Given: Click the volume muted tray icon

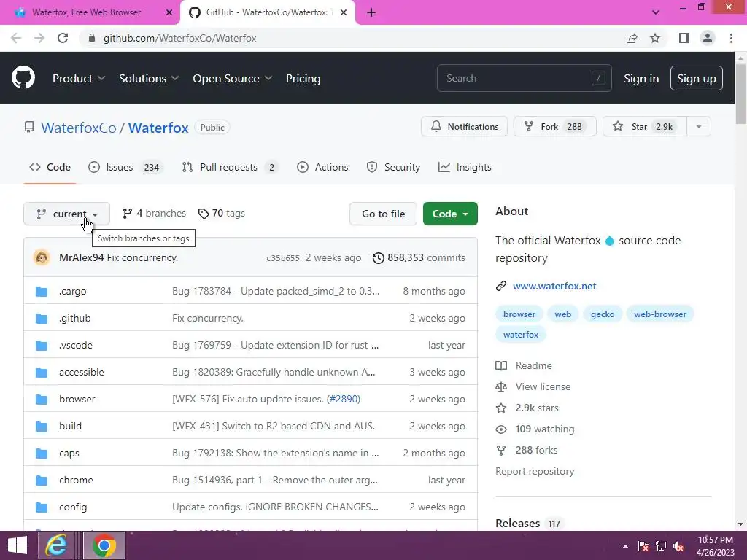Looking at the screenshot, I should [x=679, y=546].
